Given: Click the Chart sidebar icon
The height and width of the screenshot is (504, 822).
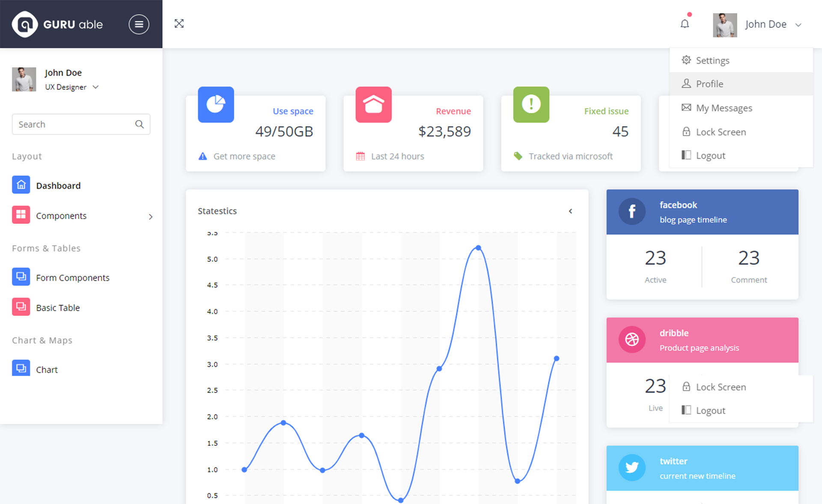Looking at the screenshot, I should click(21, 368).
